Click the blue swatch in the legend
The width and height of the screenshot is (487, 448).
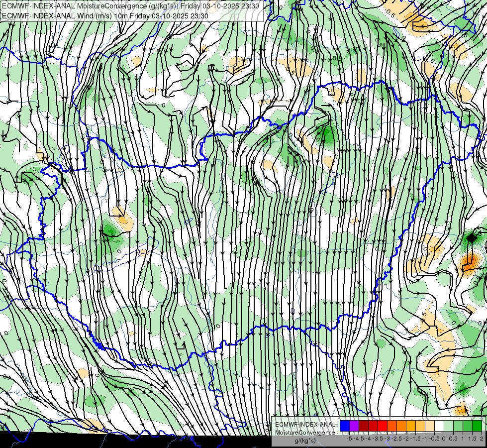[345, 426]
